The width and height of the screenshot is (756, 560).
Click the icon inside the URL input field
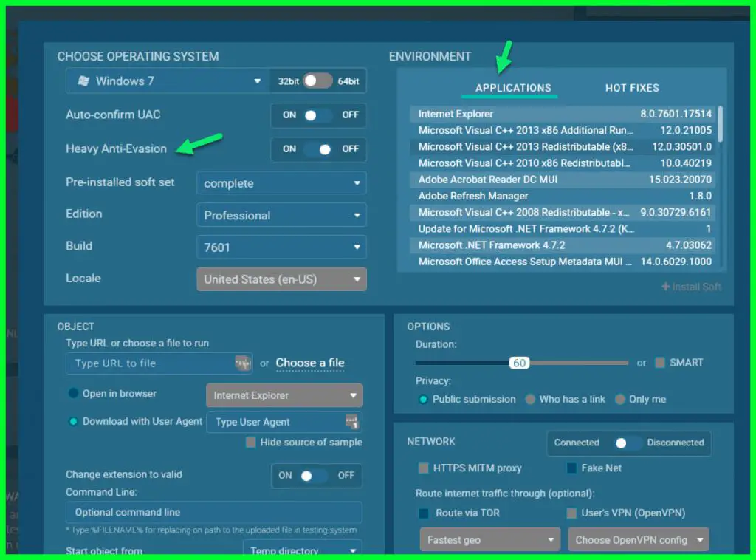[x=243, y=362]
